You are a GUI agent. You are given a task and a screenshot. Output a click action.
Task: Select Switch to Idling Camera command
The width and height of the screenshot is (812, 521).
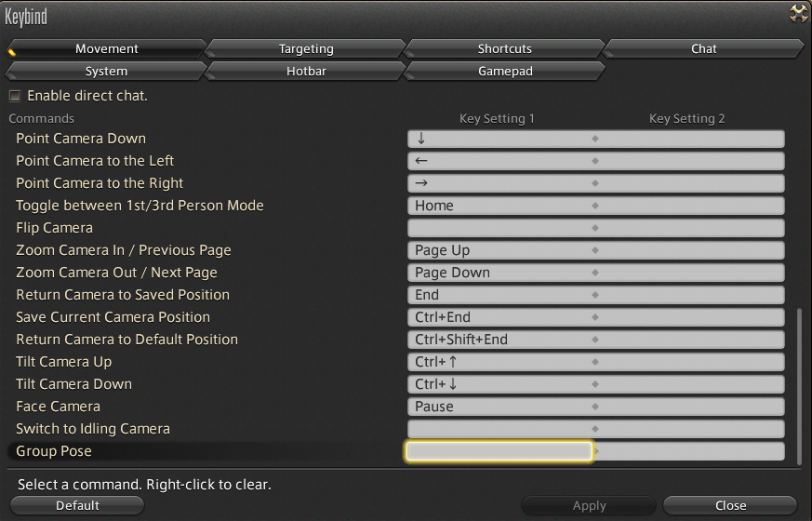coord(93,429)
